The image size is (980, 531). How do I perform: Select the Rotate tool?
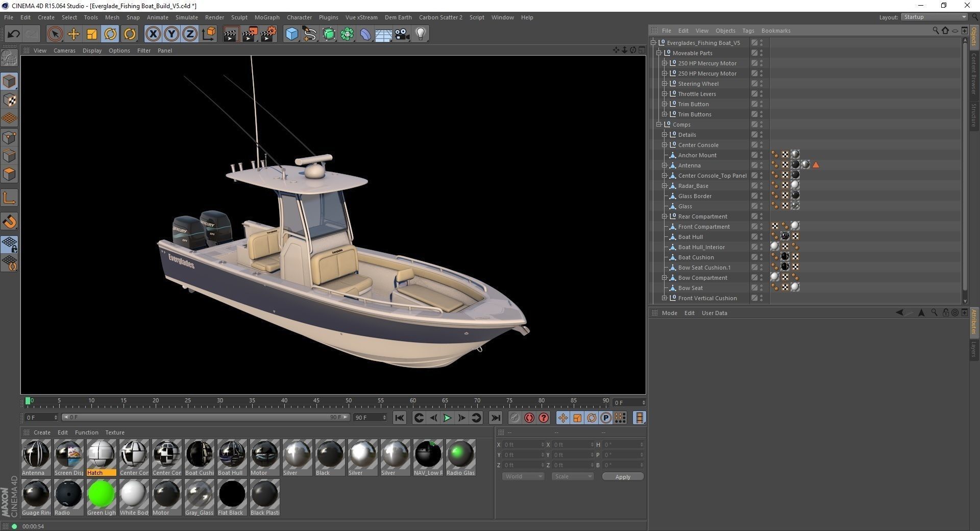pyautogui.click(x=110, y=34)
